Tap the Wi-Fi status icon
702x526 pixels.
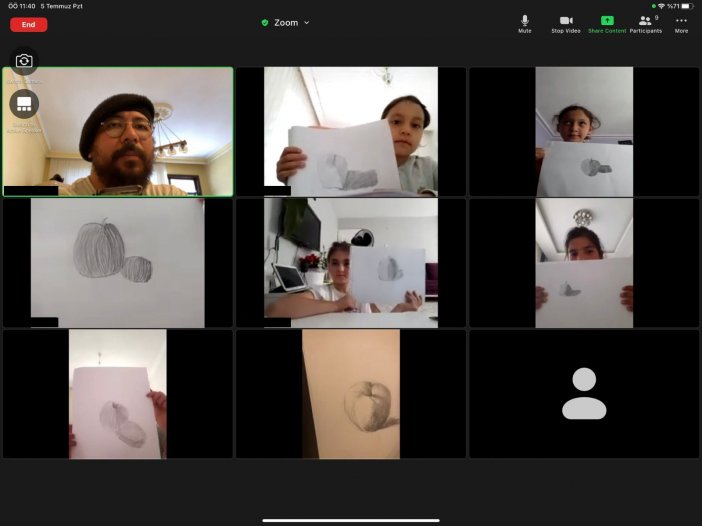[661, 6]
